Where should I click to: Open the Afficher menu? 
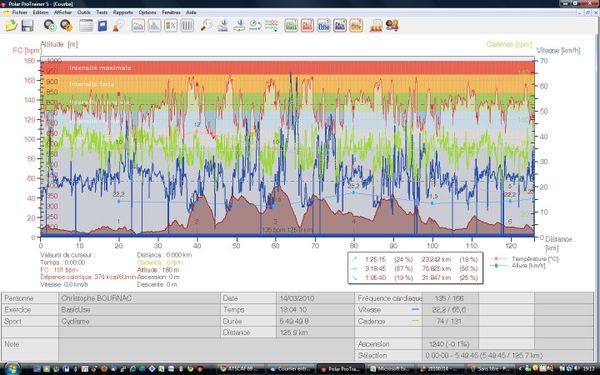[x=63, y=12]
